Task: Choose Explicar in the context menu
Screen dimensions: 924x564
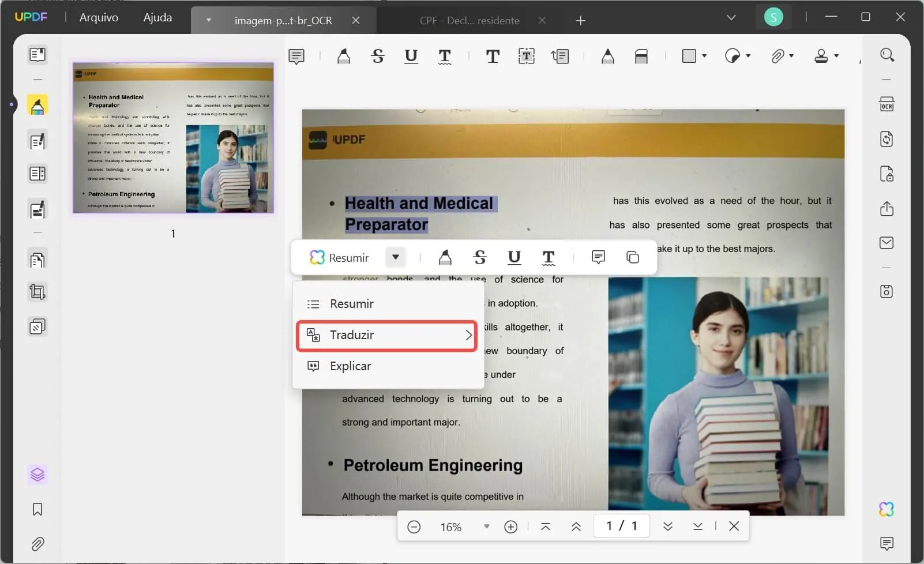Action: (x=350, y=366)
